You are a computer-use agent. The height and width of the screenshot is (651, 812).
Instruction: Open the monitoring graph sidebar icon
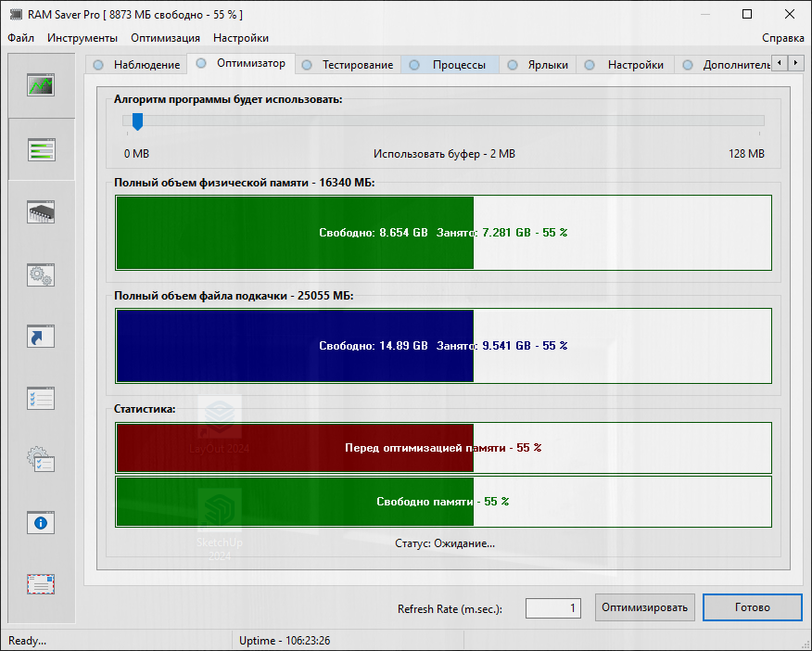(41, 86)
